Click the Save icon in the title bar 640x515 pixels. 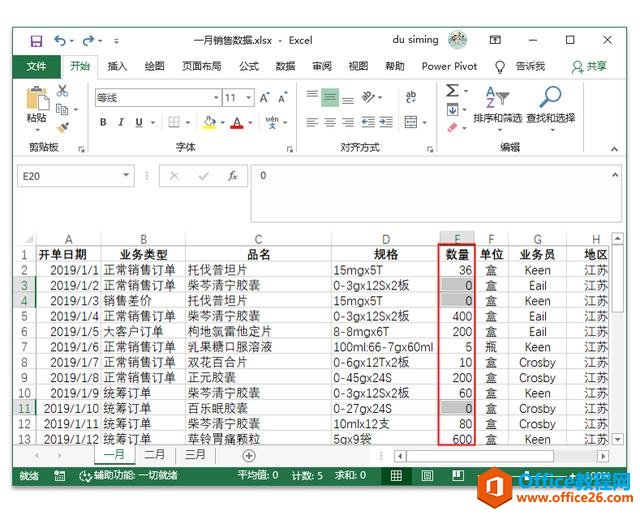[x=36, y=41]
